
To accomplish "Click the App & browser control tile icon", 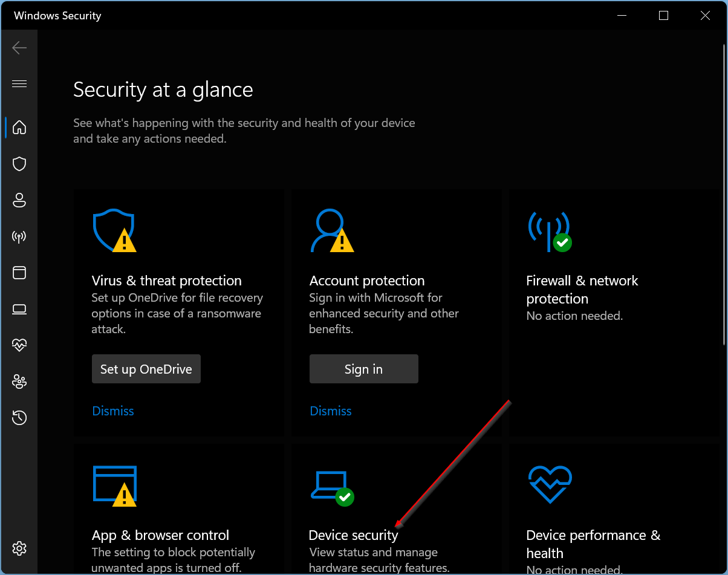I will pos(114,486).
